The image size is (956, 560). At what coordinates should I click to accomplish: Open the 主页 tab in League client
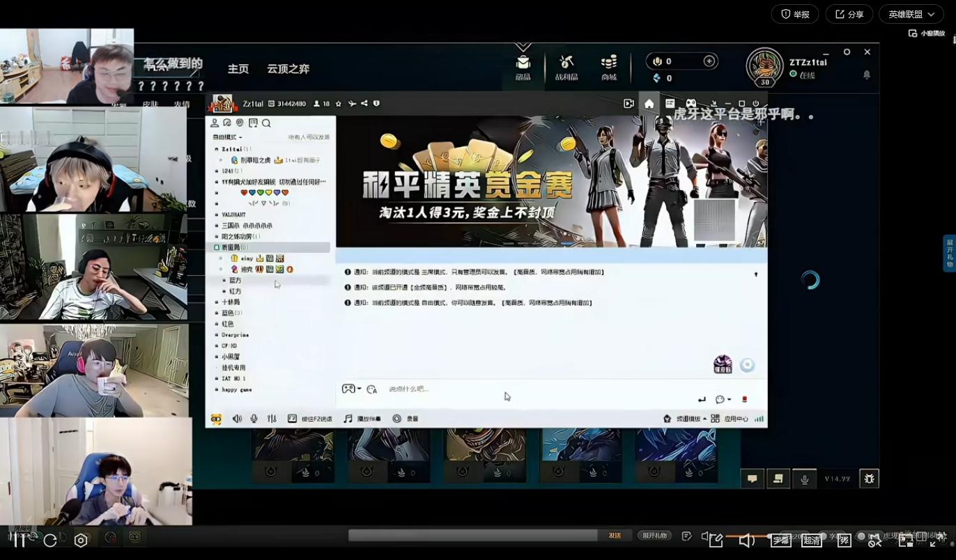238,69
